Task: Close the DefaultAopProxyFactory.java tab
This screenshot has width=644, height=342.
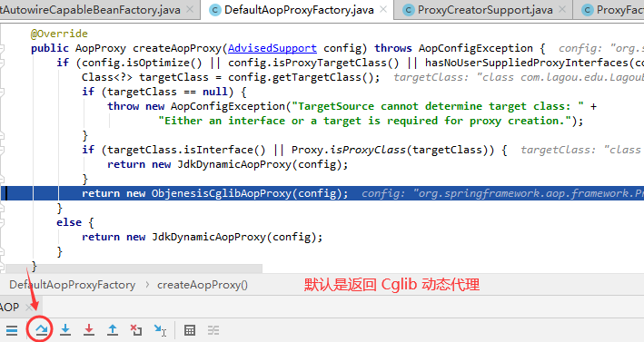Action: coord(383,9)
